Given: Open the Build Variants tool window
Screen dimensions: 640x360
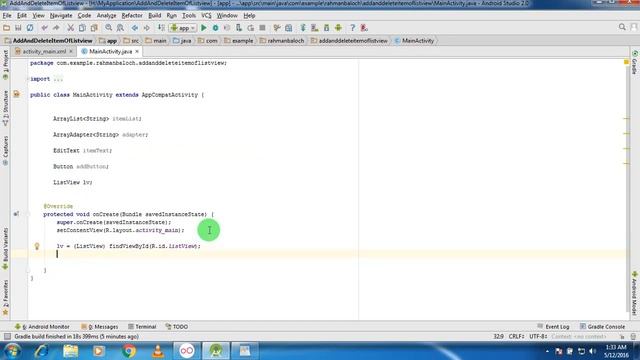Looking at the screenshot, I should (x=5, y=249).
